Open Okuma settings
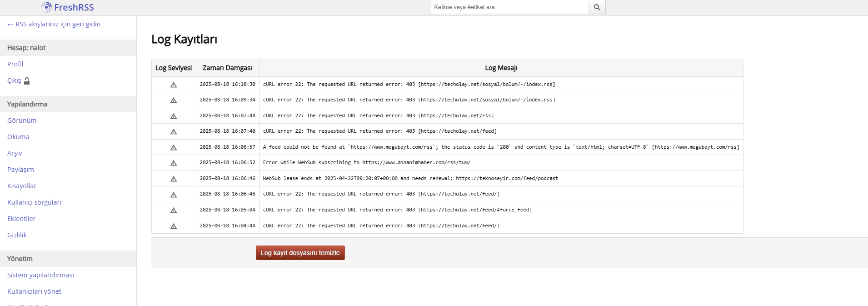 click(18, 137)
